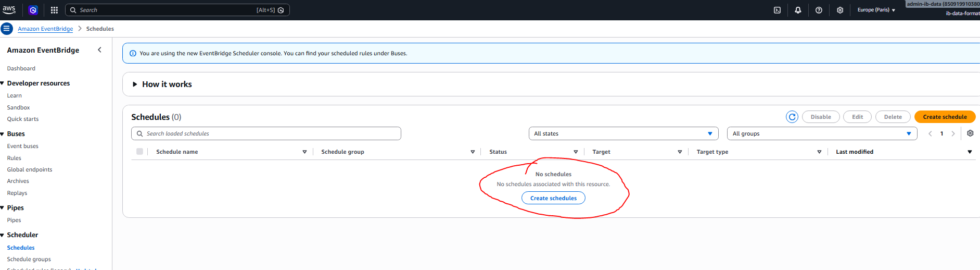
Task: Sort by Target column
Action: (680, 152)
